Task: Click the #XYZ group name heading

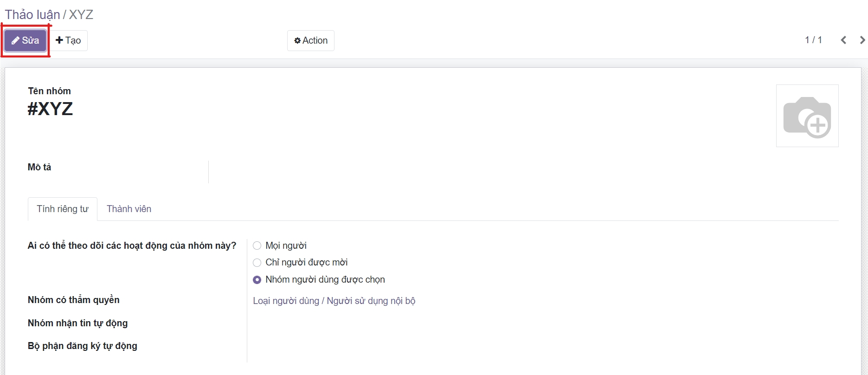Action: point(50,109)
